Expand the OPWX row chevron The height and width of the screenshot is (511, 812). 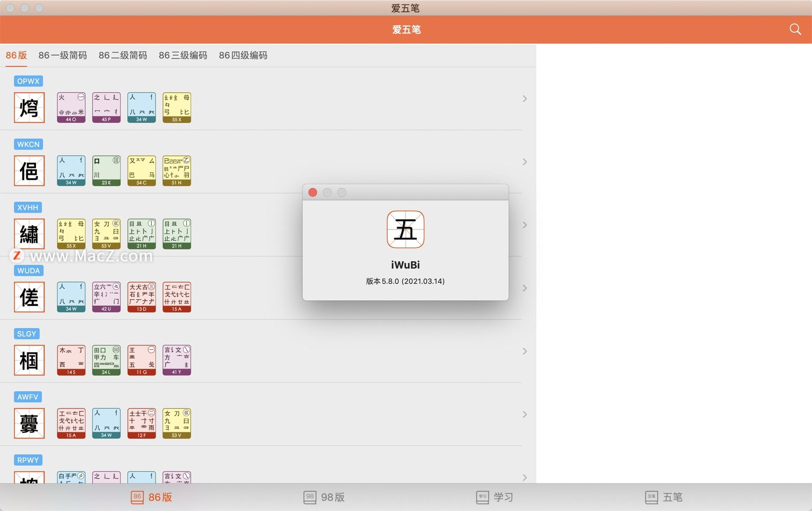[x=524, y=99]
